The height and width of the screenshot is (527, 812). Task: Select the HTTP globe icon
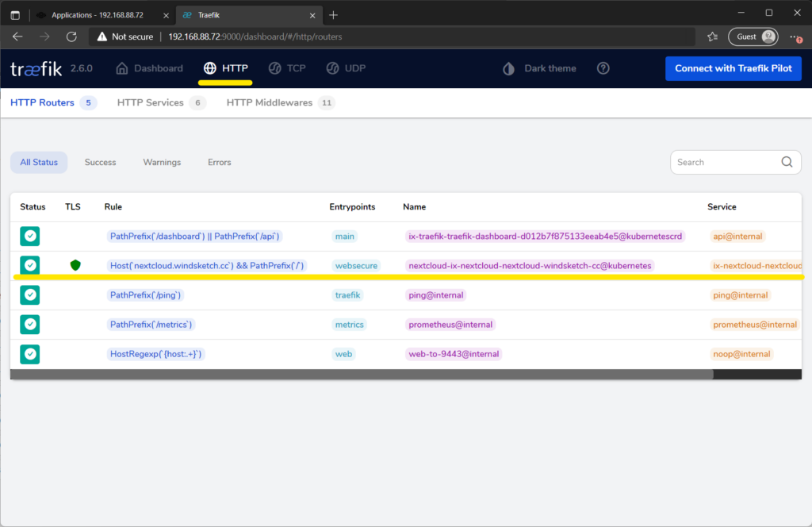click(209, 68)
